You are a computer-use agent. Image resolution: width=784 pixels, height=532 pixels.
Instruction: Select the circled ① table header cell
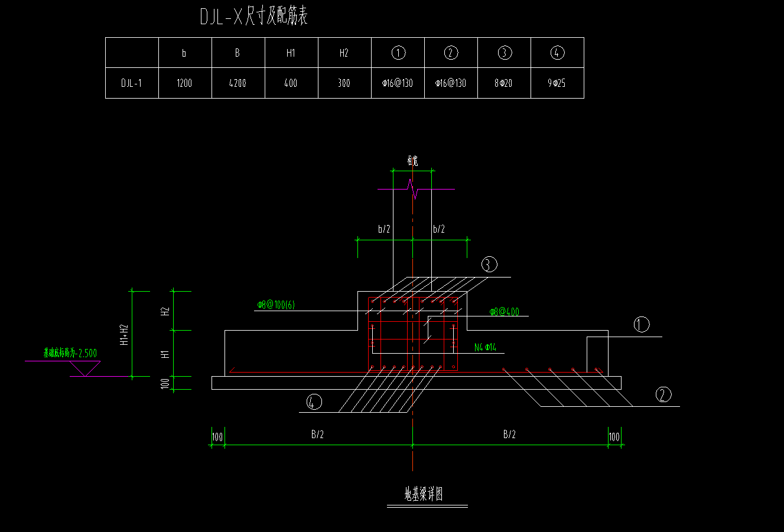click(x=398, y=53)
